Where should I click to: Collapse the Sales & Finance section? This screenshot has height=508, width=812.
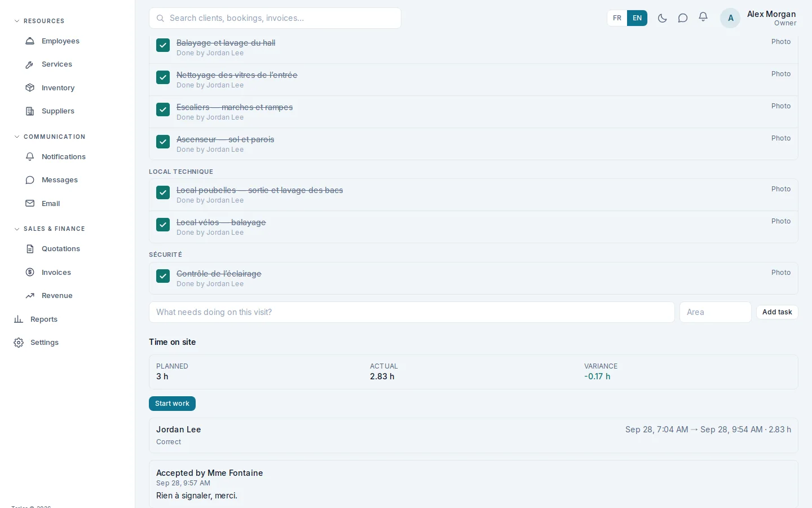[50, 229]
